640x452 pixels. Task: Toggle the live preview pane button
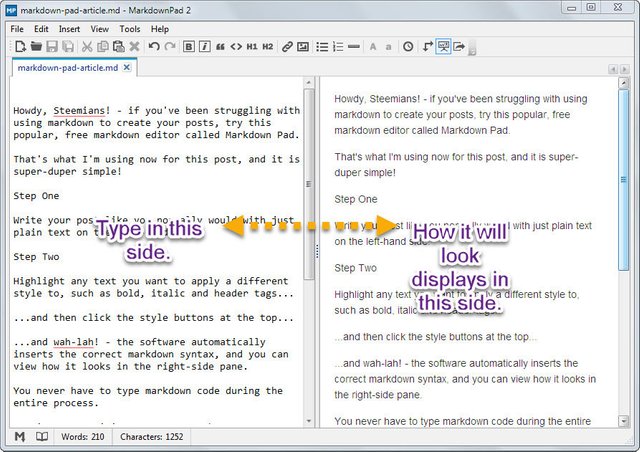tap(443, 47)
